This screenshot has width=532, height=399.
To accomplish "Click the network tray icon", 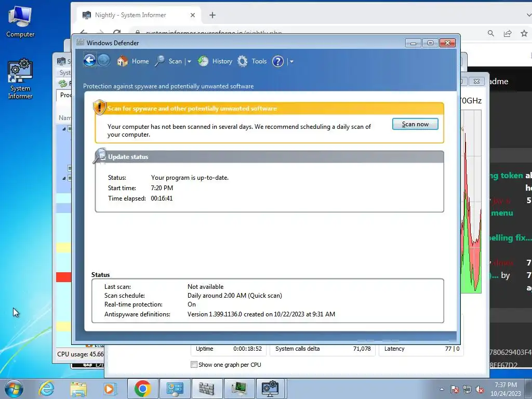I will click(x=467, y=389).
